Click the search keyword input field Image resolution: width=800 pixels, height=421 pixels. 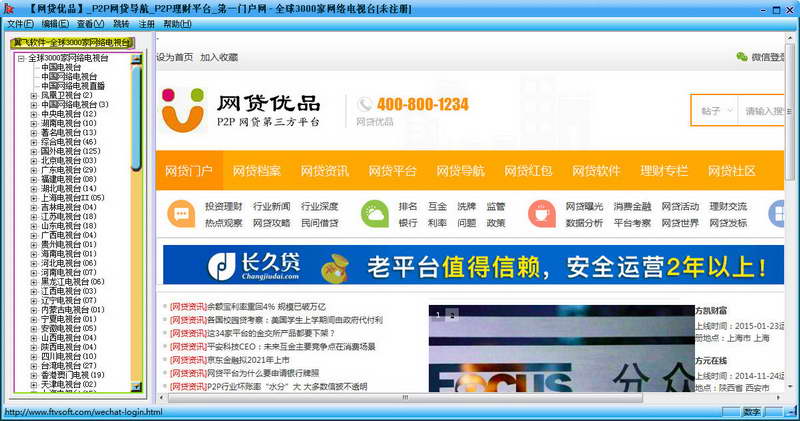click(x=762, y=111)
